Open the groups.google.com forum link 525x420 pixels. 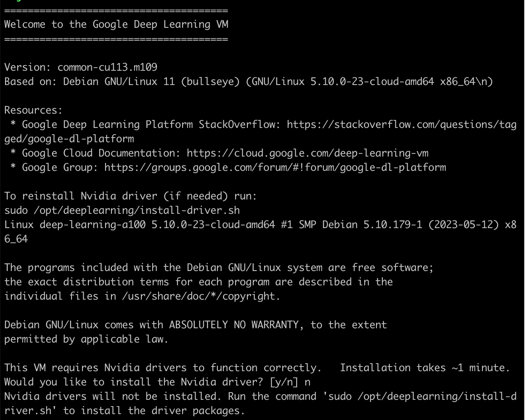pyautogui.click(x=275, y=167)
